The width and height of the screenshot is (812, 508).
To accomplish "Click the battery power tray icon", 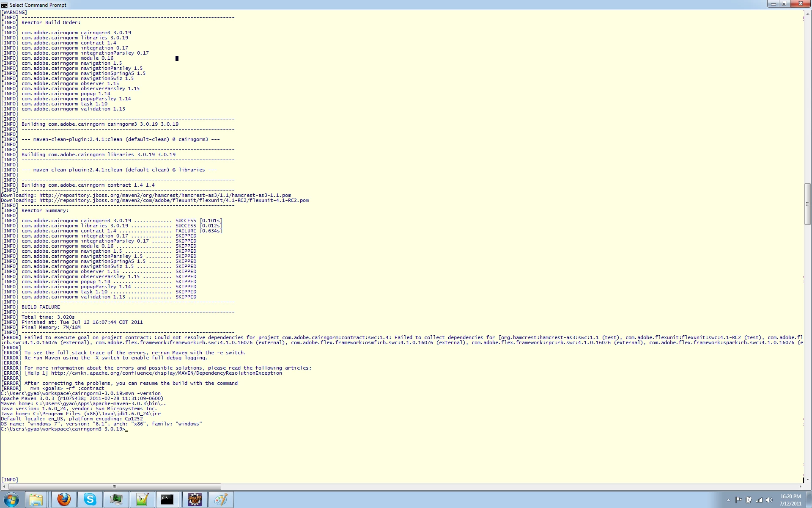I will [749, 500].
